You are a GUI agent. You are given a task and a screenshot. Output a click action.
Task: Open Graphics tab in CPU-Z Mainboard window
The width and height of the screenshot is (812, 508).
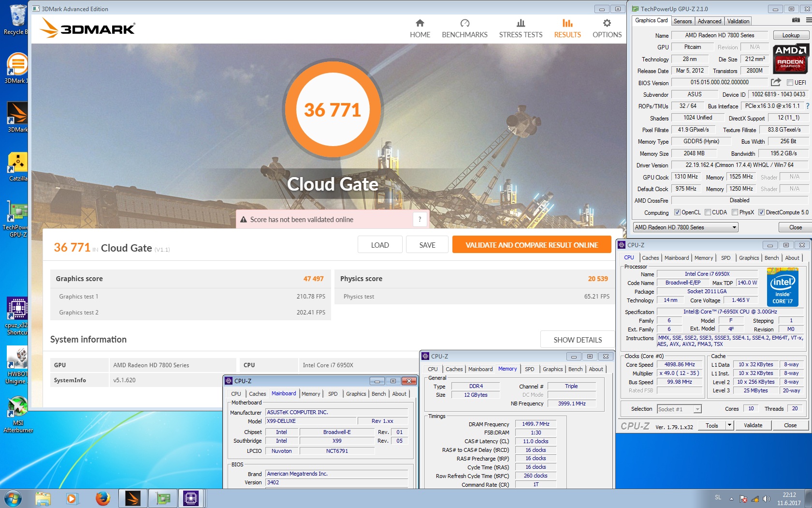click(356, 394)
